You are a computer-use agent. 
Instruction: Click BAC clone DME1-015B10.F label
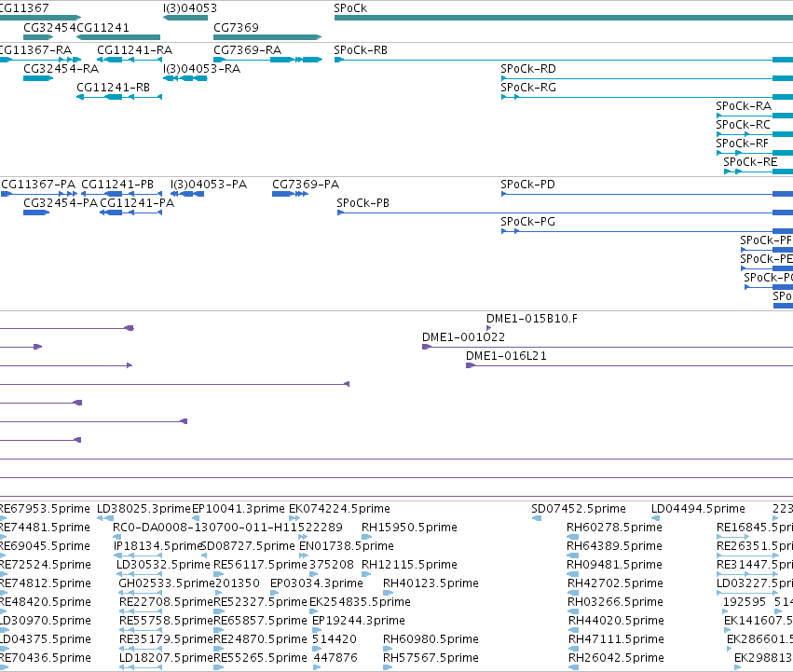click(x=532, y=319)
